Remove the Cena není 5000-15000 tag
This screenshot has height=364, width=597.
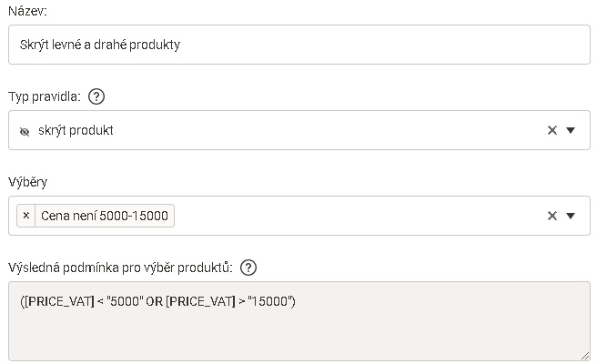pyautogui.click(x=25, y=216)
